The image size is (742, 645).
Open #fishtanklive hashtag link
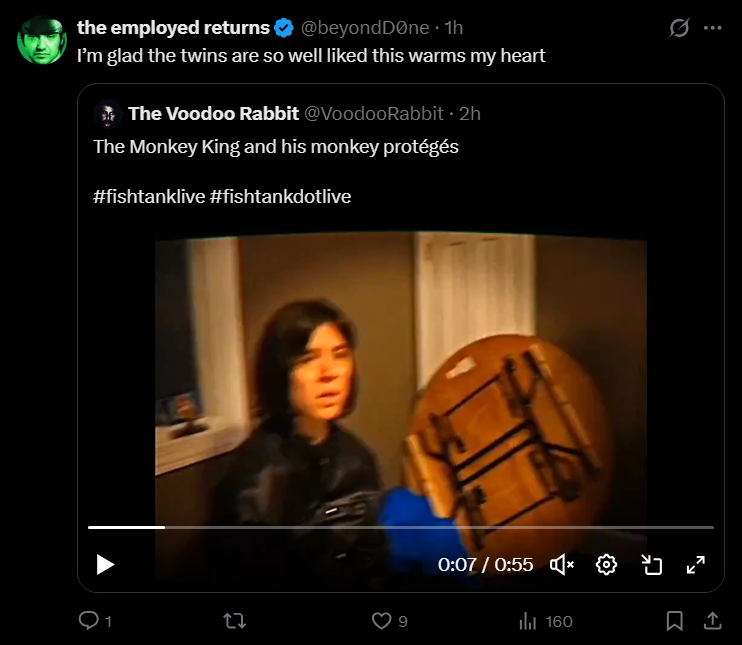[x=149, y=196]
